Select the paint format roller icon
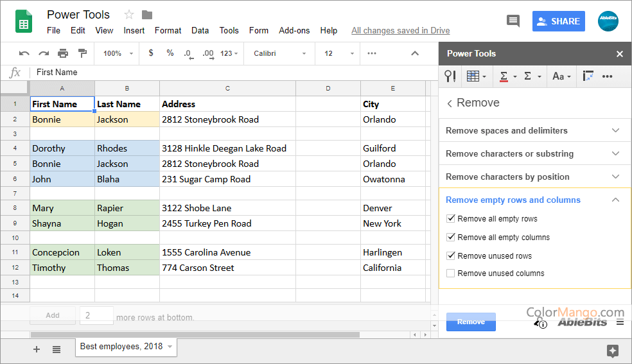This screenshot has height=364, width=632. point(82,53)
